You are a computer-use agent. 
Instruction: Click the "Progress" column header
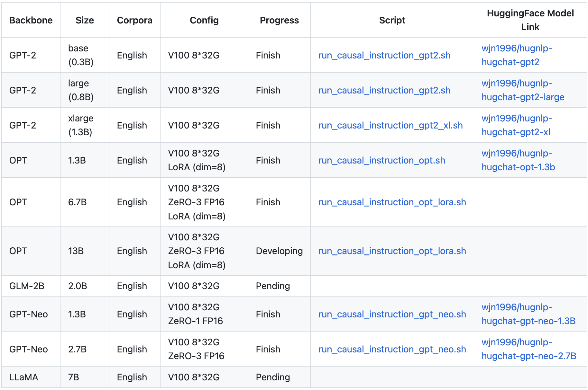pos(279,20)
